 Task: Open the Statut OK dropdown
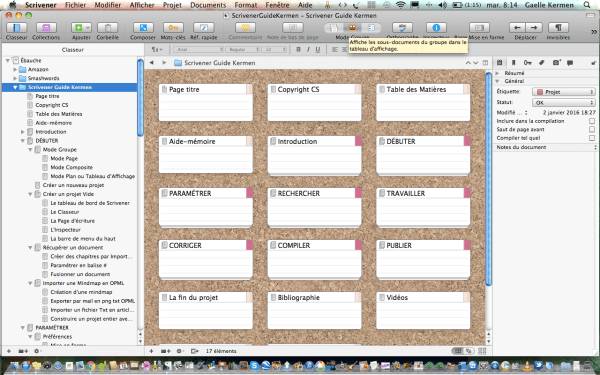564,103
